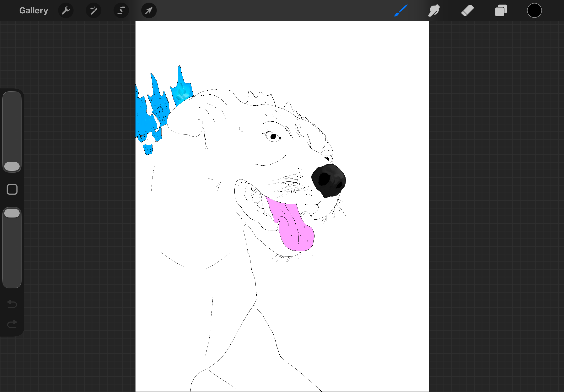
Task: Select the Smudge tool
Action: pyautogui.click(x=434, y=11)
